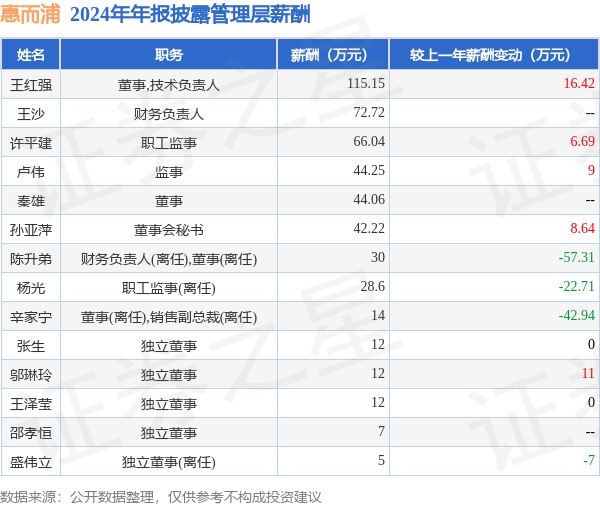Select the position 董事,技术负责人
Screen dimensions: 600x506
click(x=169, y=85)
